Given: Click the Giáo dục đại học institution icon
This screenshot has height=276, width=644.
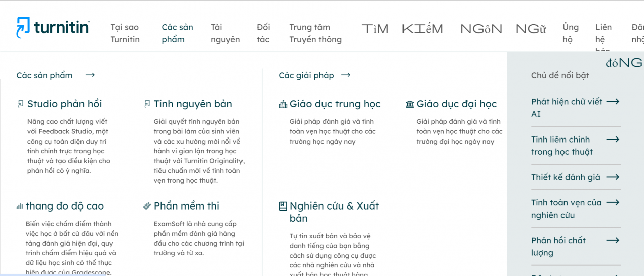Looking at the screenshot, I should click(x=410, y=104).
